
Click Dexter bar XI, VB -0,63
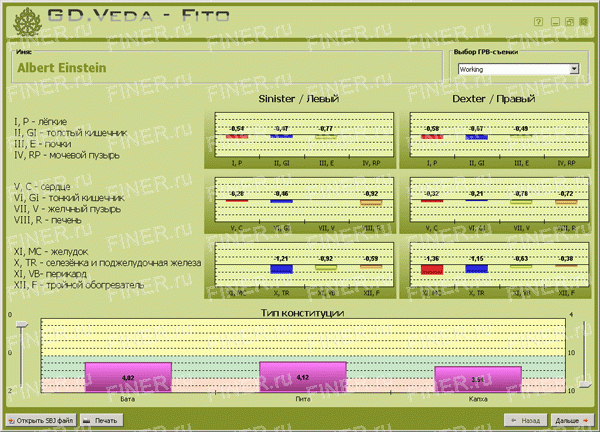[x=521, y=266]
